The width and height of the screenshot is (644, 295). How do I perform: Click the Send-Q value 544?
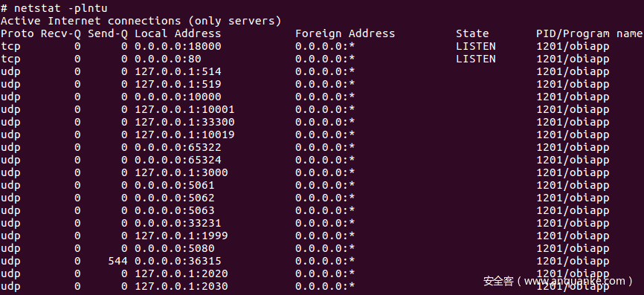coord(117,262)
